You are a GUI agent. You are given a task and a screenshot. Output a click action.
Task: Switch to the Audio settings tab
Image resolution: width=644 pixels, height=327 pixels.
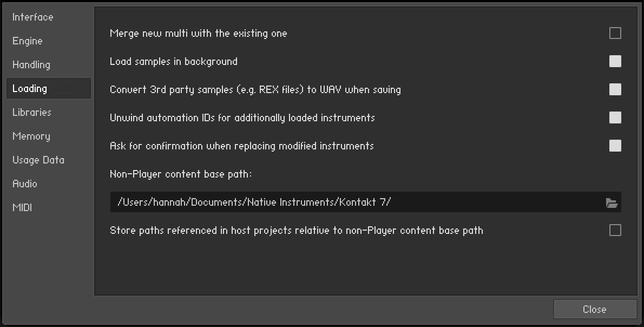25,184
